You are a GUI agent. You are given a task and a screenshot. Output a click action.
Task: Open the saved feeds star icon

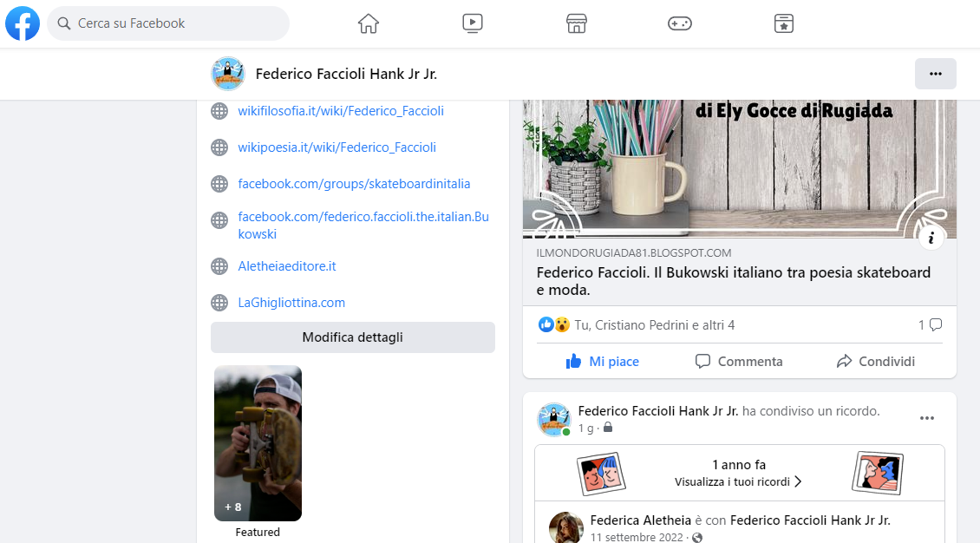(783, 23)
